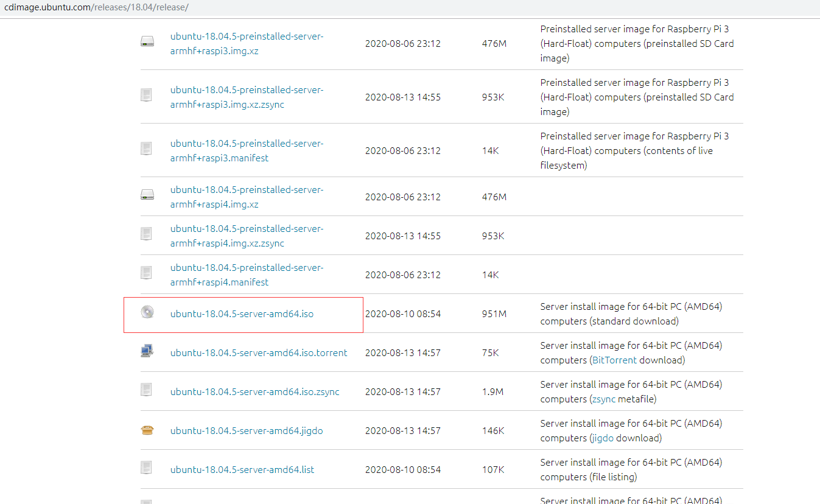Select the 476M size of raspi3.img.xz

coord(494,44)
